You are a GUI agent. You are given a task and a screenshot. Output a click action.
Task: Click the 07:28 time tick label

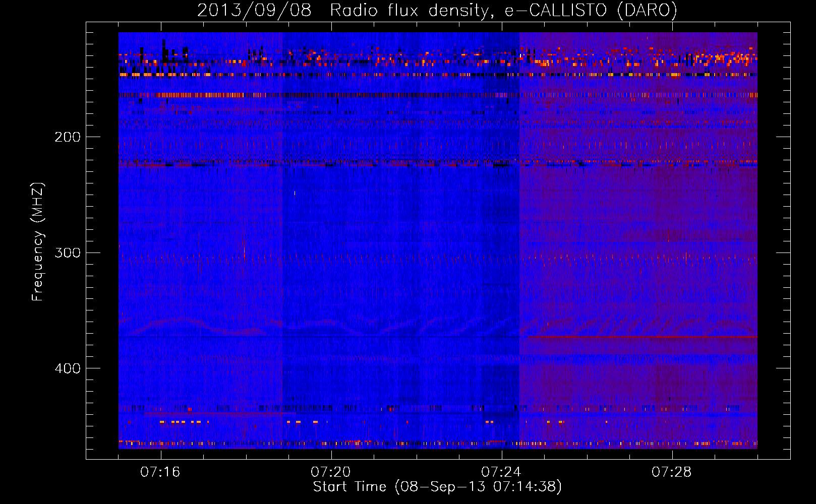[672, 472]
